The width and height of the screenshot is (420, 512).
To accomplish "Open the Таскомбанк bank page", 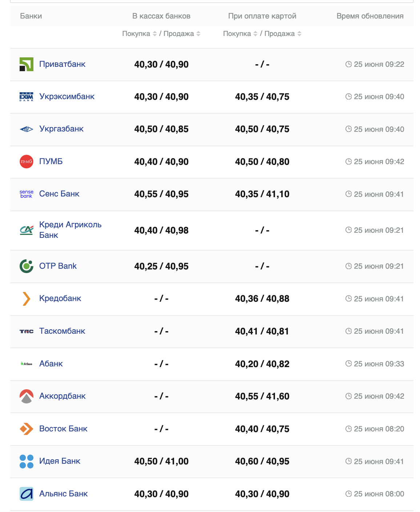I will coord(62,331).
